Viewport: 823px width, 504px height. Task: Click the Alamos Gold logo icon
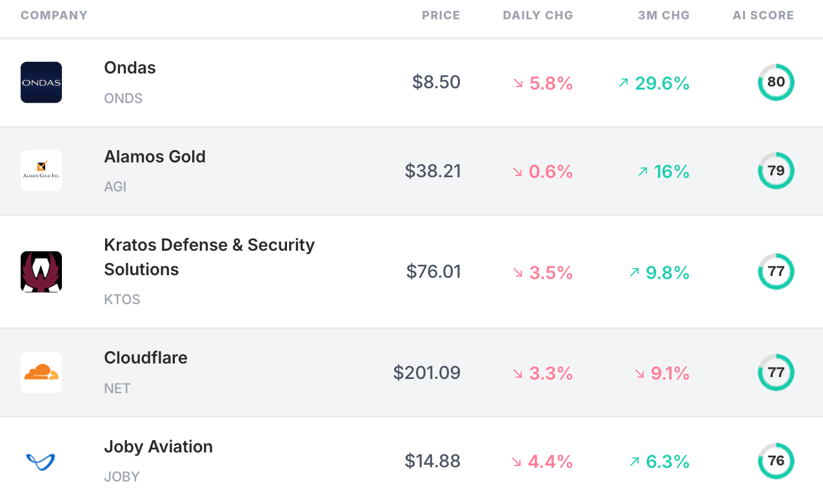(41, 171)
